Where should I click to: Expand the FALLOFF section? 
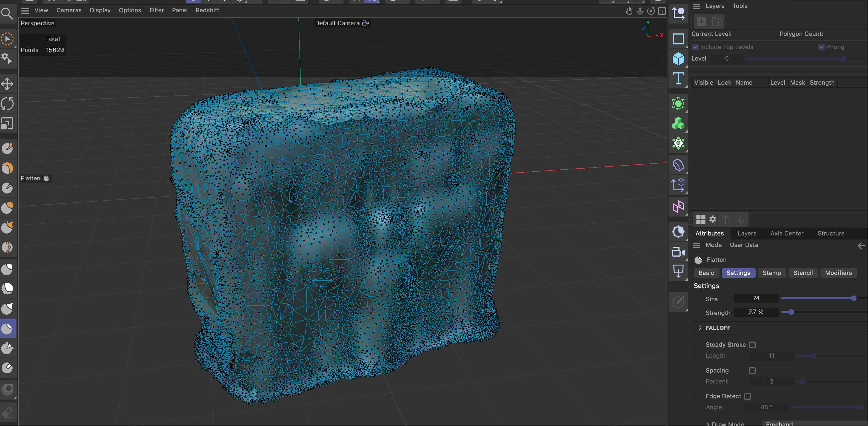tap(700, 328)
